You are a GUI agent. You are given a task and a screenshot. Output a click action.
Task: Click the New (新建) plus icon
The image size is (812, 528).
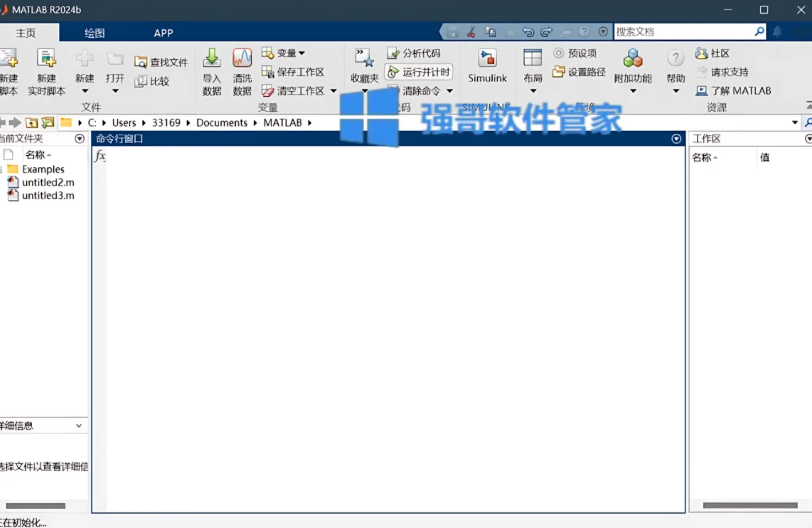85,58
